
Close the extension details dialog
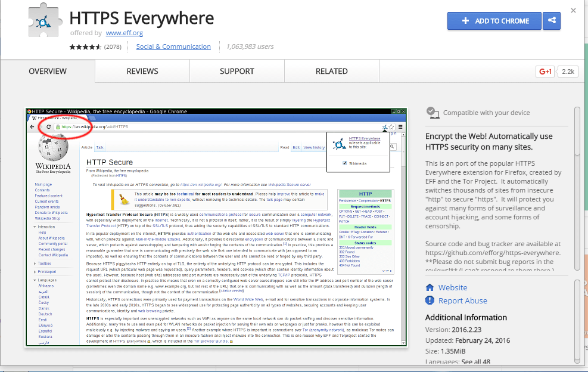pos(573,11)
